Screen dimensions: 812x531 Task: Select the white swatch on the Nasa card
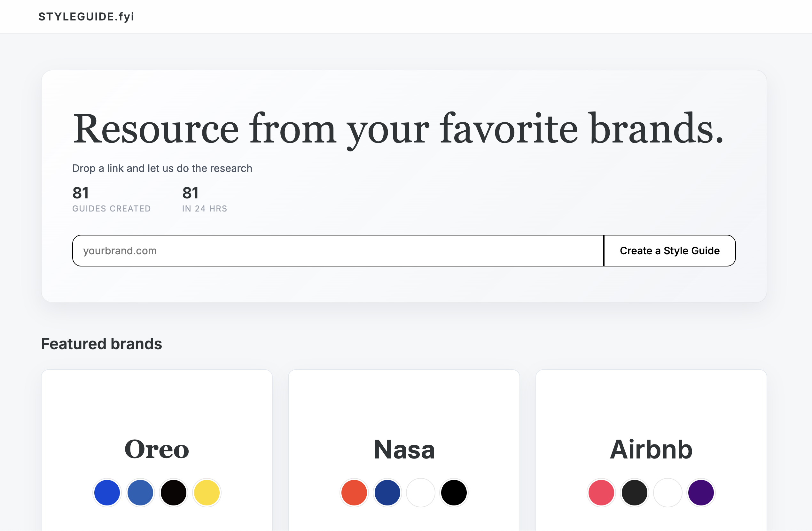(421, 492)
